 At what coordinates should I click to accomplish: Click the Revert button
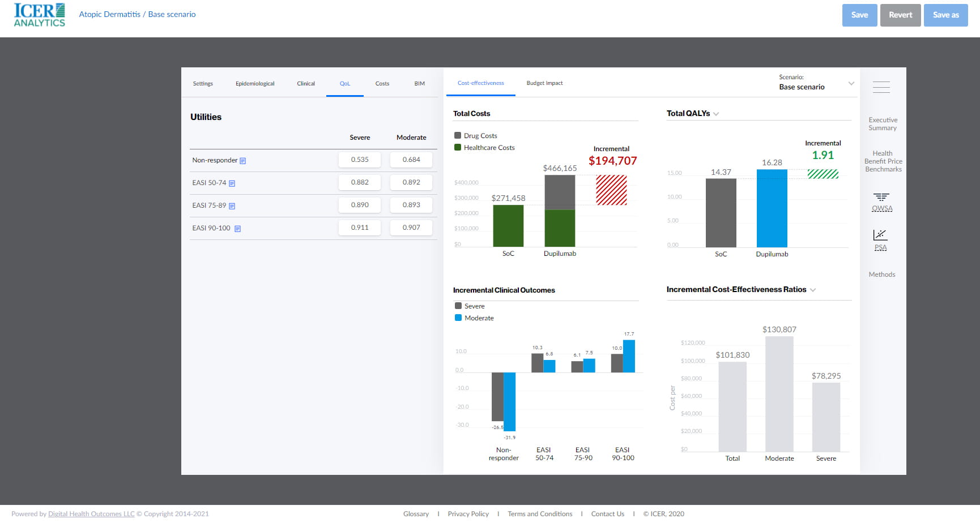point(901,15)
